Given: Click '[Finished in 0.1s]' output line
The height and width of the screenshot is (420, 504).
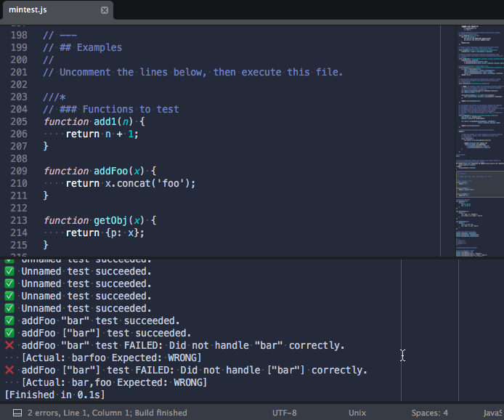Looking at the screenshot, I should point(54,395).
